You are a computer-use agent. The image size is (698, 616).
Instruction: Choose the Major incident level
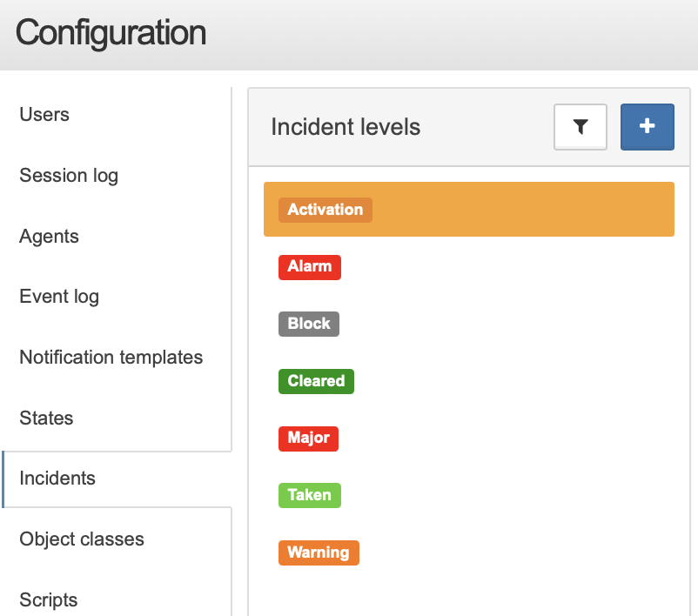(308, 439)
